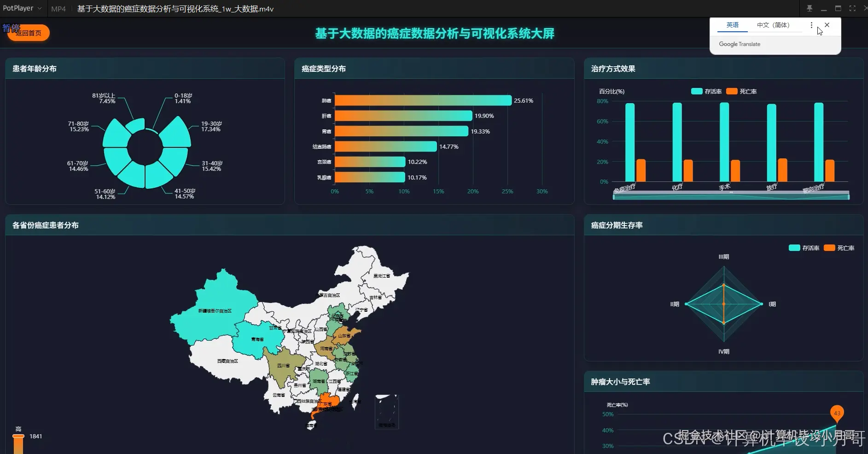Select 山东省 on the map
The height and width of the screenshot is (454, 868).
click(345, 335)
